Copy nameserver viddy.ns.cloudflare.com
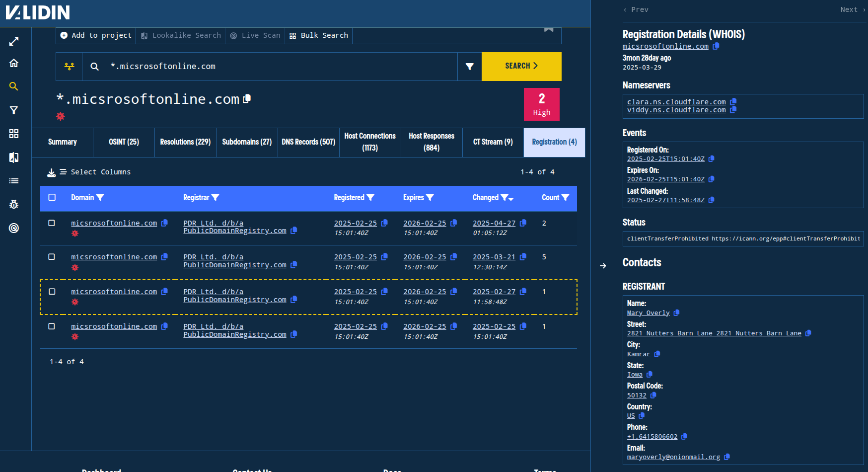Image resolution: width=868 pixels, height=472 pixels. click(x=733, y=110)
